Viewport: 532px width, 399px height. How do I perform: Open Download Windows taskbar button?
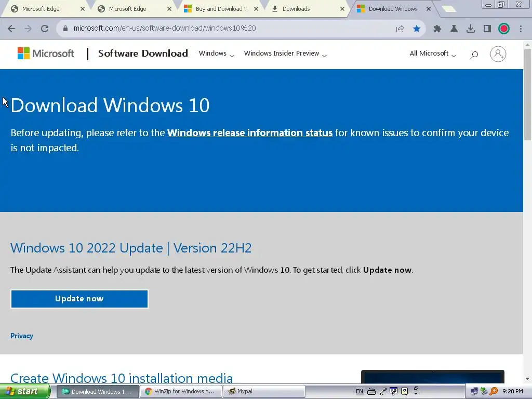click(97, 392)
